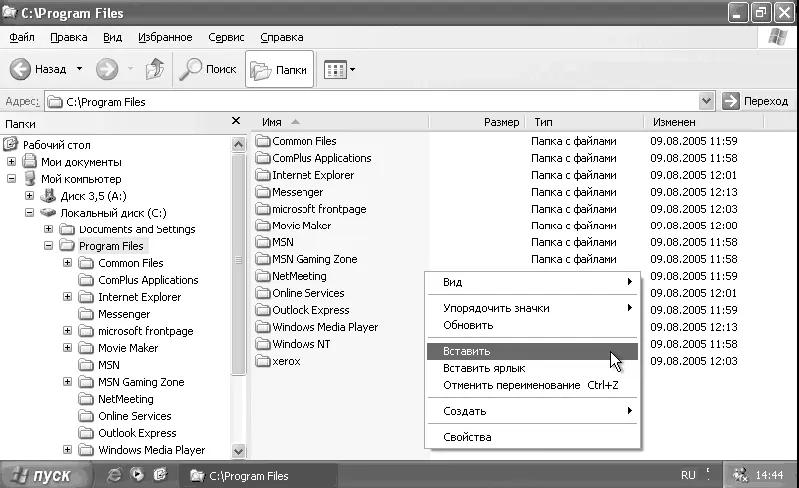This screenshot has width=799, height=488.
Task: Open the Файл menu
Action: 22,37
